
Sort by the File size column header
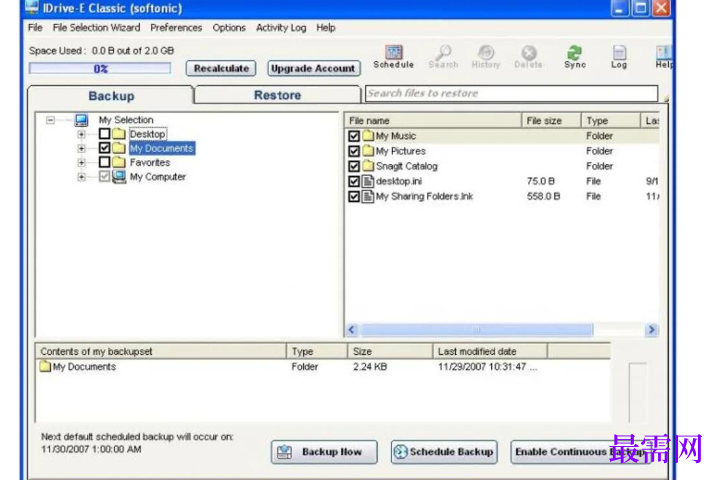point(551,120)
